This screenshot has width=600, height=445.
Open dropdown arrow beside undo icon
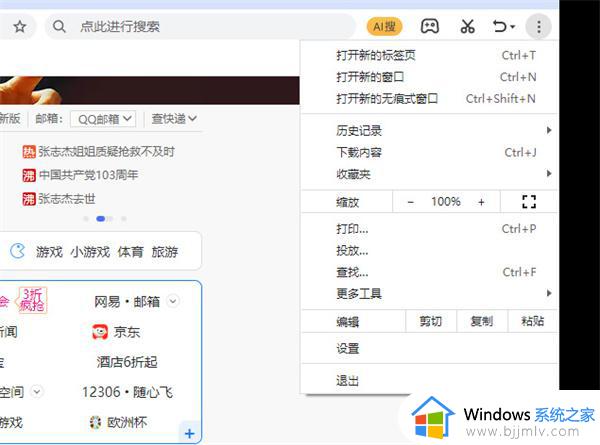click(513, 27)
